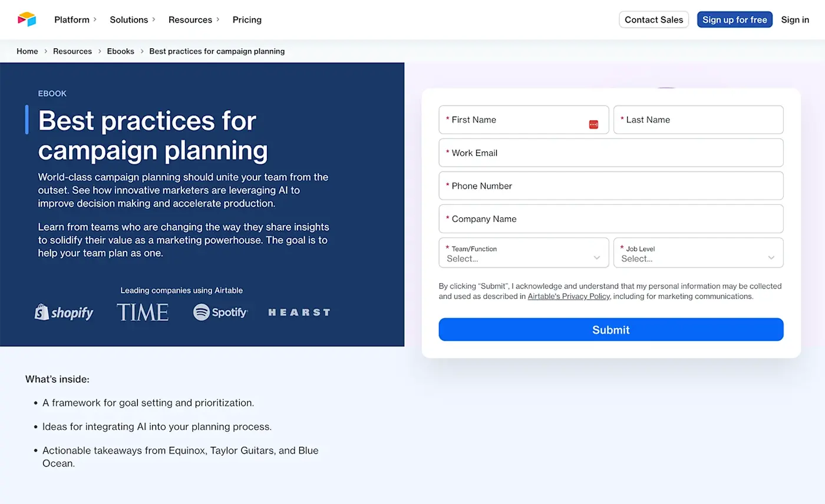Click the heading Best practices for campaign planning
Viewport: 825px width, 504px height.
click(x=153, y=135)
